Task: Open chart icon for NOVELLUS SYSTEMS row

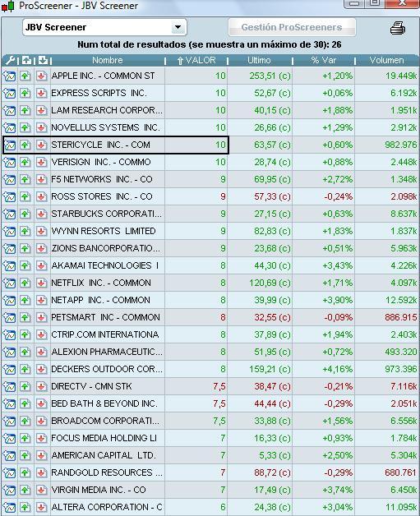Action: [10, 127]
